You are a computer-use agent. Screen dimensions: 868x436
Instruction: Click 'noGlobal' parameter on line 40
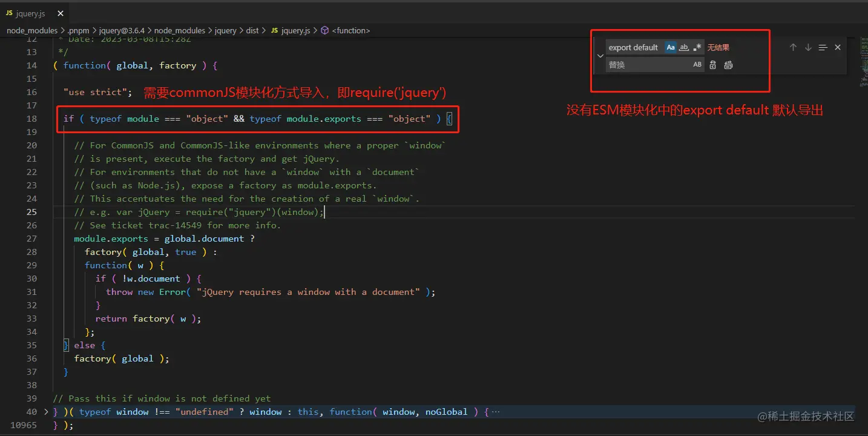pyautogui.click(x=447, y=412)
